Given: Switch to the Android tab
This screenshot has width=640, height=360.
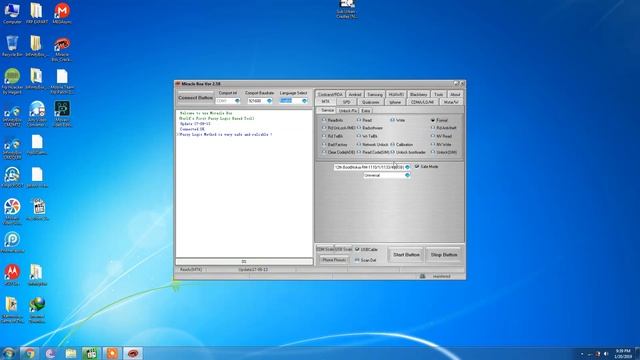Looking at the screenshot, I should (355, 94).
